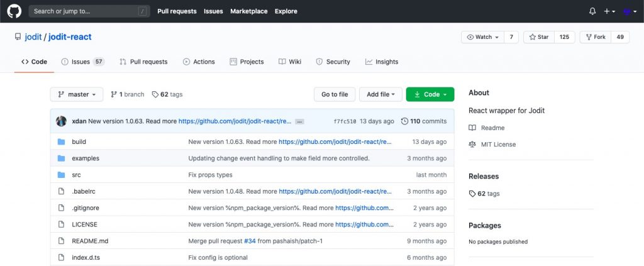Open the plus create-new menu

pos(609,11)
